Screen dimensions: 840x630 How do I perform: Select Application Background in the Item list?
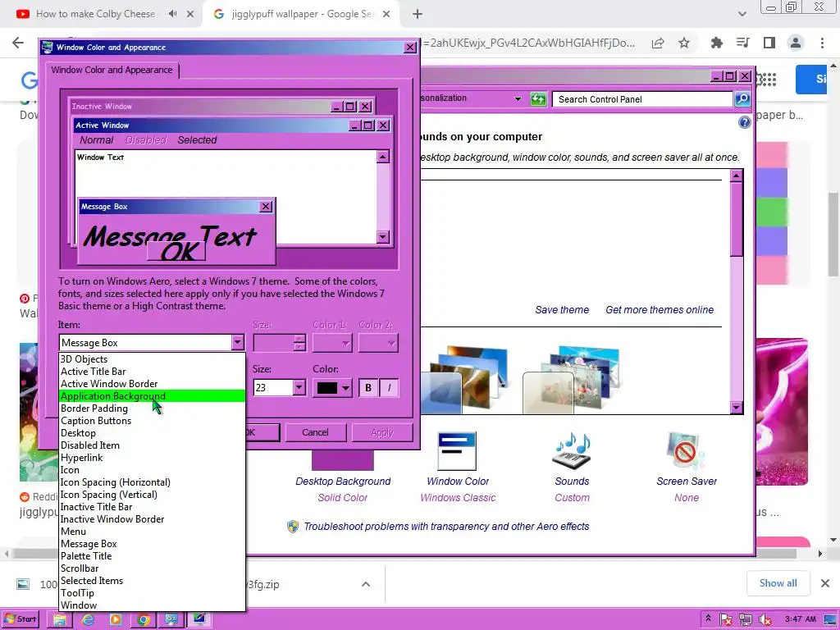(x=152, y=396)
